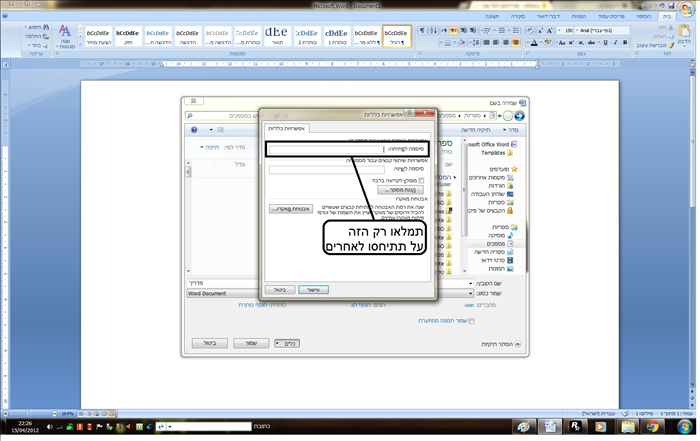The image size is (700, 441).
Task: Click the Format Painter brush icon
Action: [671, 45]
